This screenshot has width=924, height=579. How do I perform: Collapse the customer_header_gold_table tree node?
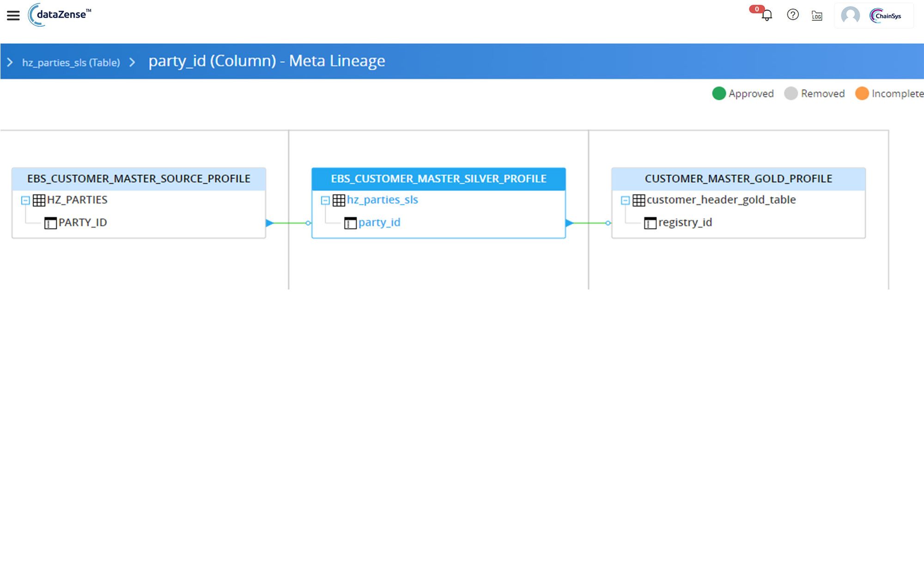pyautogui.click(x=625, y=201)
